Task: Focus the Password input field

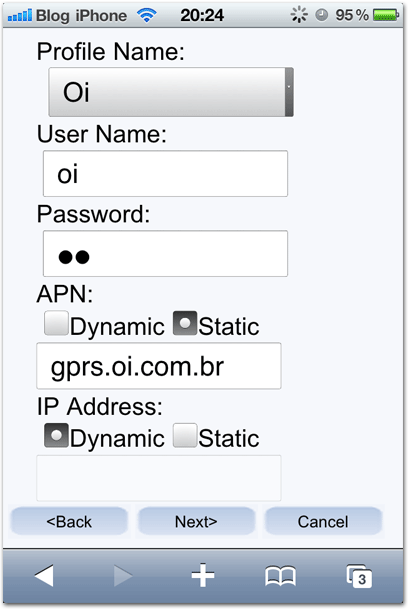Action: click(x=165, y=254)
